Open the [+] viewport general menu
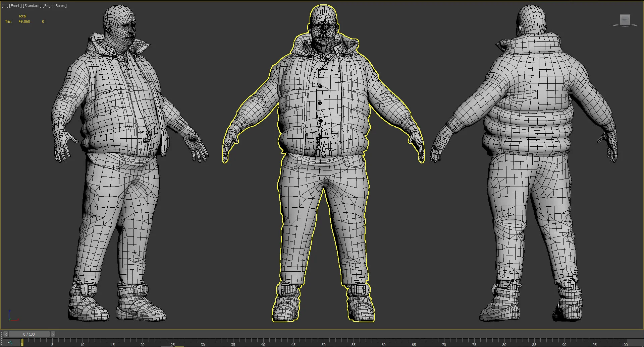Image resolution: width=644 pixels, height=347 pixels. [x=5, y=6]
